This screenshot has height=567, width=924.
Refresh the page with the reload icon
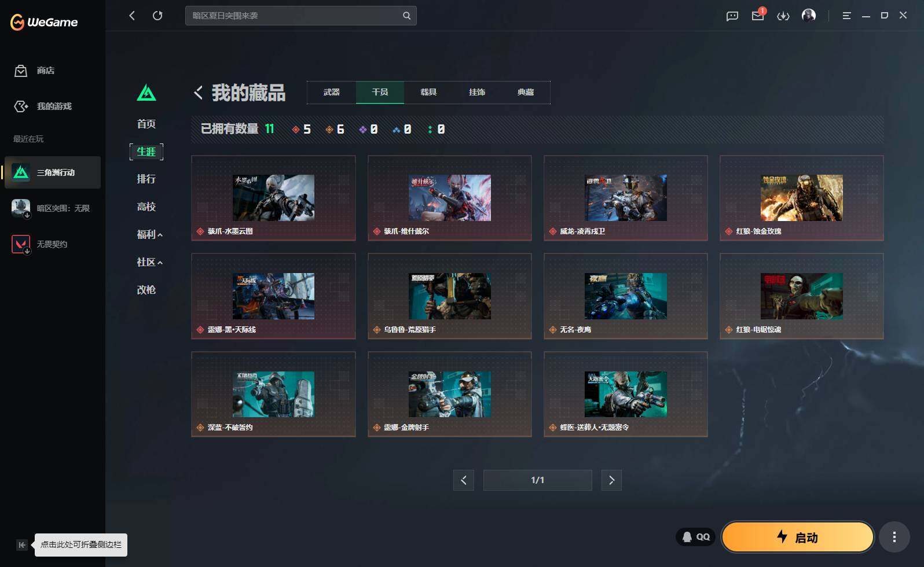157,16
